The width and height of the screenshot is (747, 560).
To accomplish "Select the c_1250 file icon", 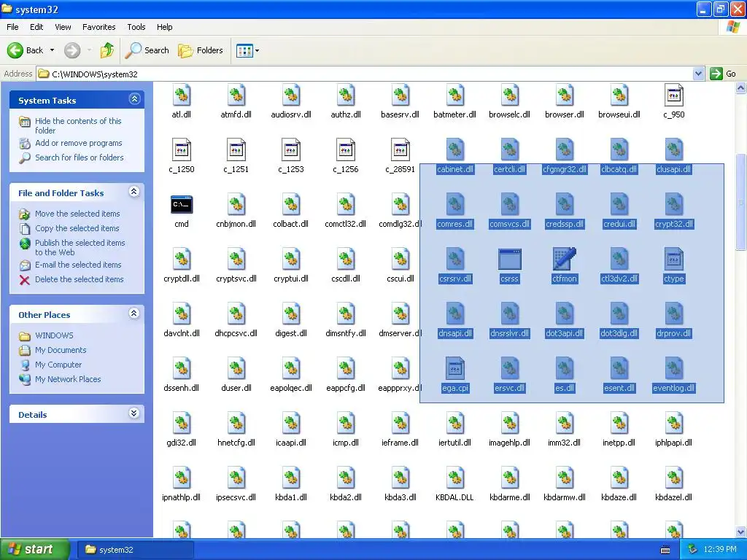I will (x=182, y=149).
